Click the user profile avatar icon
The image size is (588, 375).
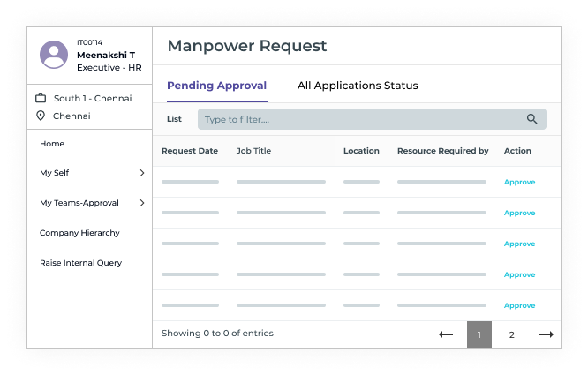[54, 55]
